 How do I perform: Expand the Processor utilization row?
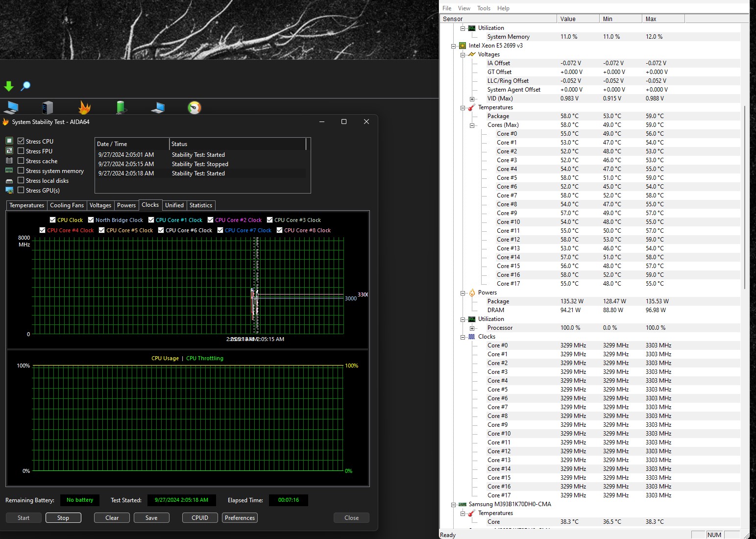(x=472, y=328)
